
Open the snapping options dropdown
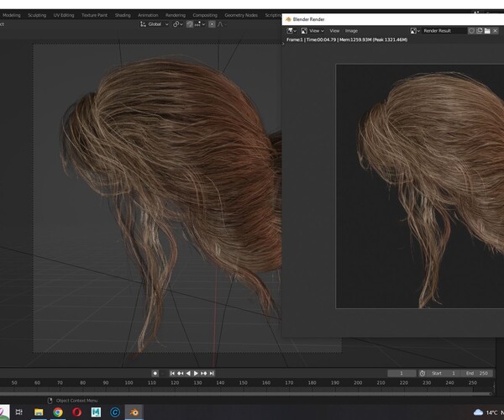tap(200, 24)
